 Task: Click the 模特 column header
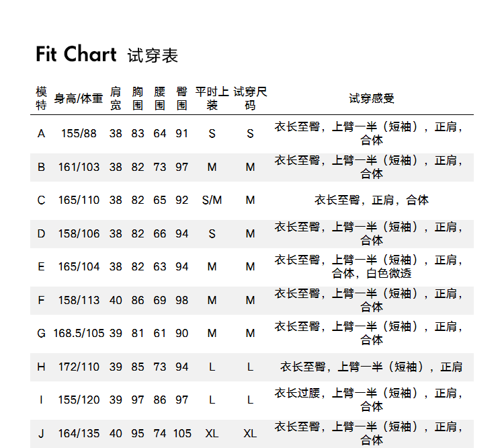tap(42, 98)
